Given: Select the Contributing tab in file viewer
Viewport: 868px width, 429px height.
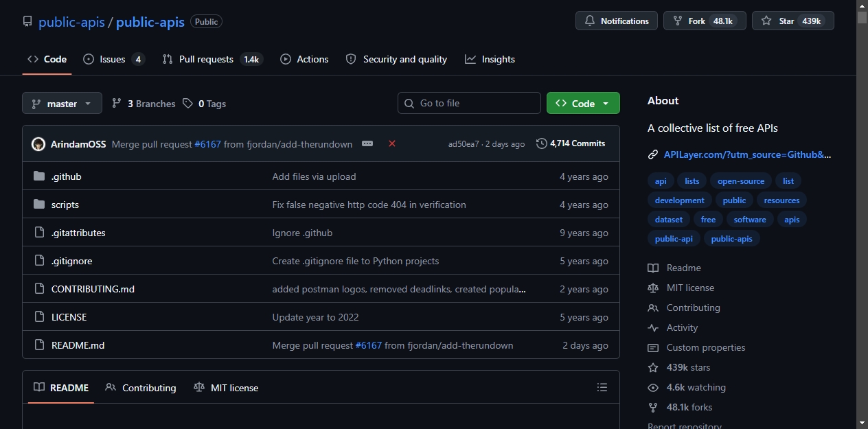Looking at the screenshot, I should coord(141,388).
